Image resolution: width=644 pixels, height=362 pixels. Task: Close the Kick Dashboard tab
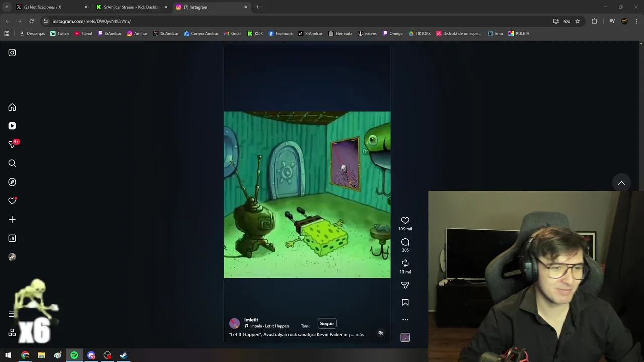point(166,7)
